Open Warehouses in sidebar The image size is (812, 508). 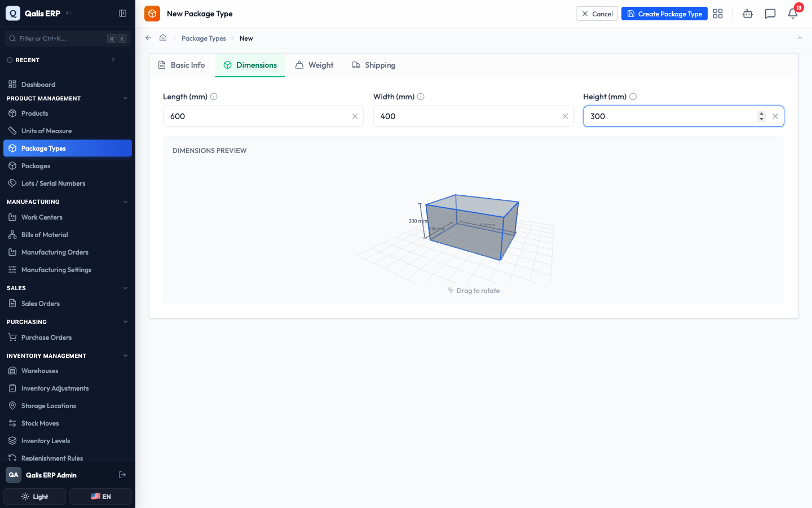(x=68, y=371)
